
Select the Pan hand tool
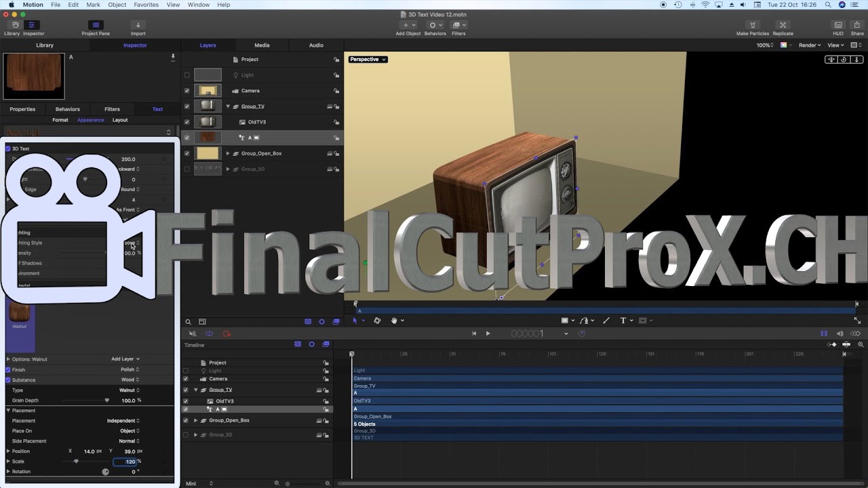pos(394,321)
